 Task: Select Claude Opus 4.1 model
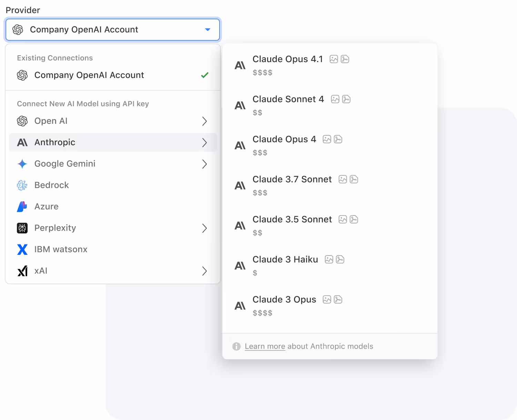pos(330,65)
